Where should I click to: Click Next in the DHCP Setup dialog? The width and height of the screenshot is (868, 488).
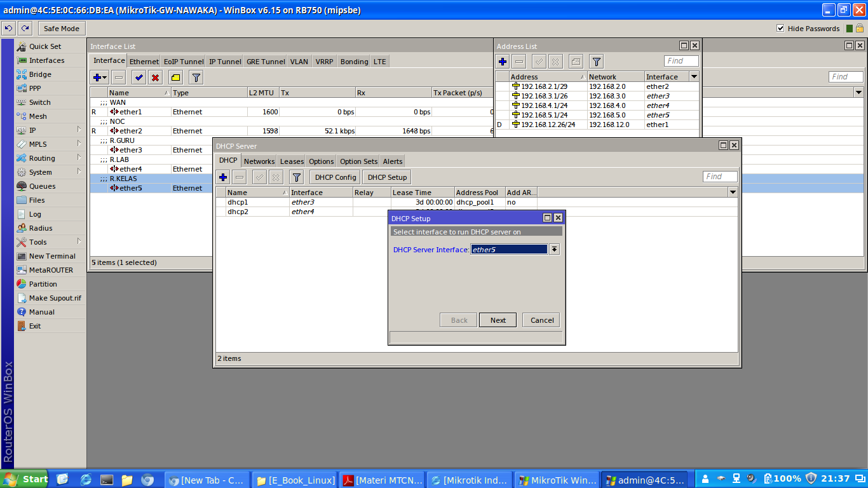[x=498, y=320]
